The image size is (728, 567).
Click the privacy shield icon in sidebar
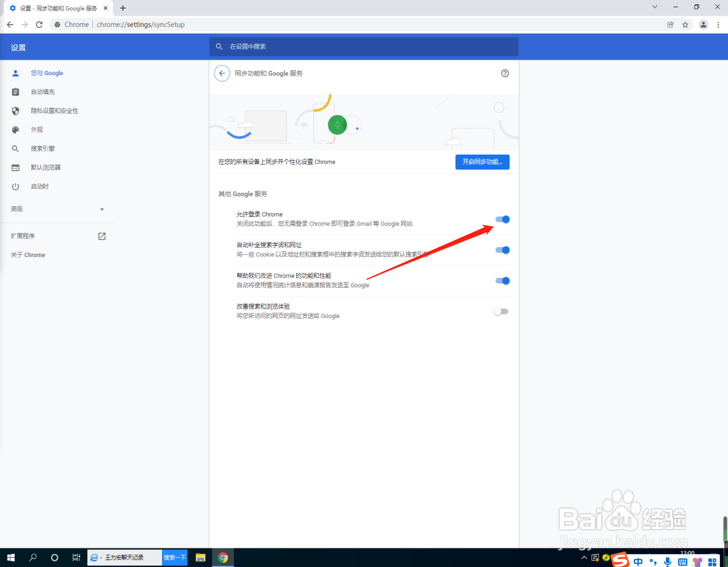coord(15,110)
